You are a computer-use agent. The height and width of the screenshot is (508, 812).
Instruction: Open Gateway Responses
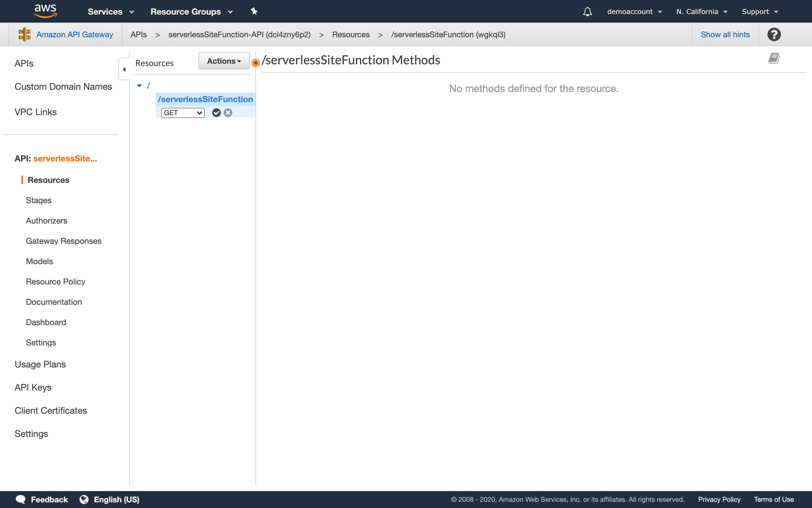pos(63,241)
